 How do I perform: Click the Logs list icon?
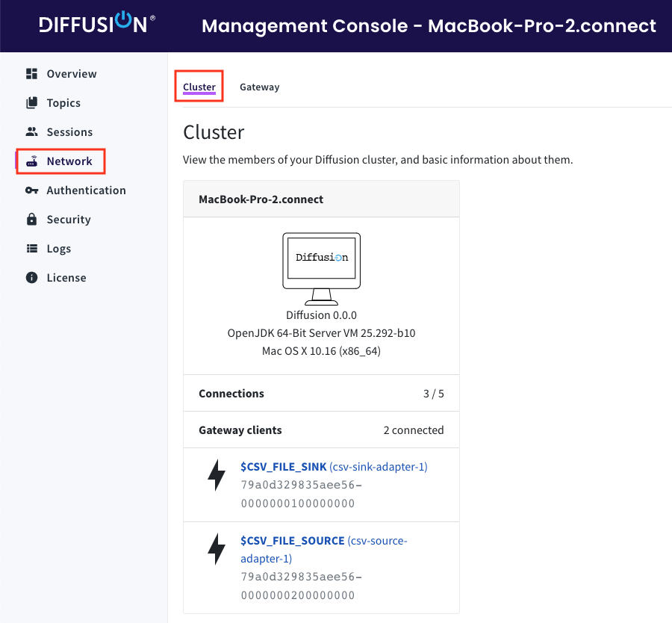click(31, 249)
